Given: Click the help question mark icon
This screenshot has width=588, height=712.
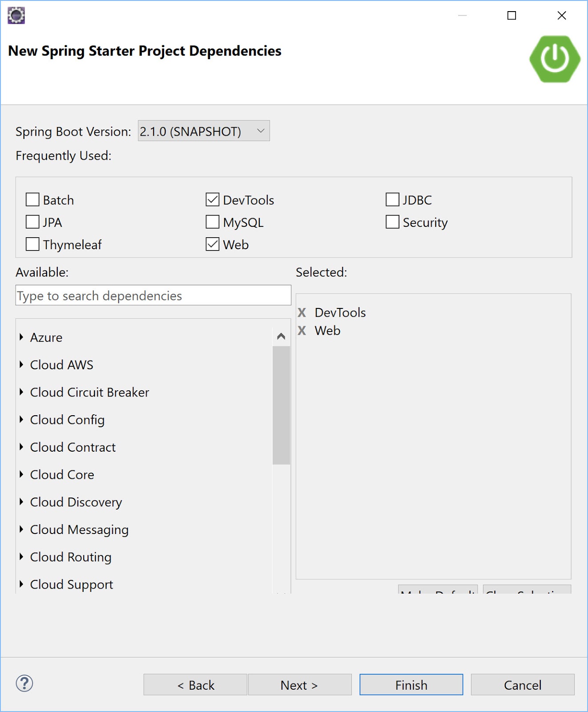Looking at the screenshot, I should (24, 684).
